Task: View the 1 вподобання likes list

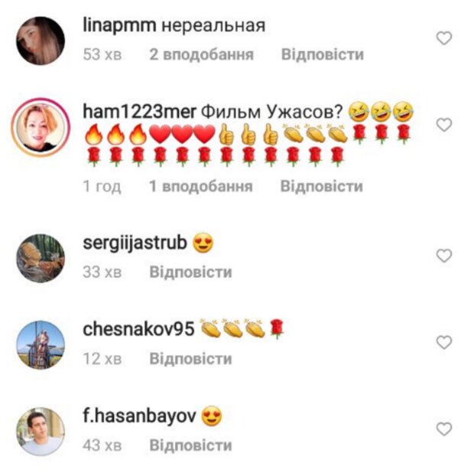Action: [201, 186]
